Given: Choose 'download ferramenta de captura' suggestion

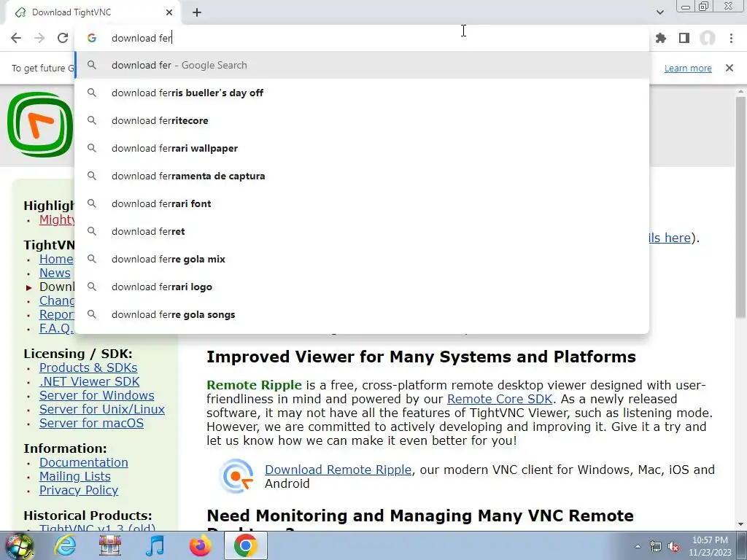Looking at the screenshot, I should [362, 176].
